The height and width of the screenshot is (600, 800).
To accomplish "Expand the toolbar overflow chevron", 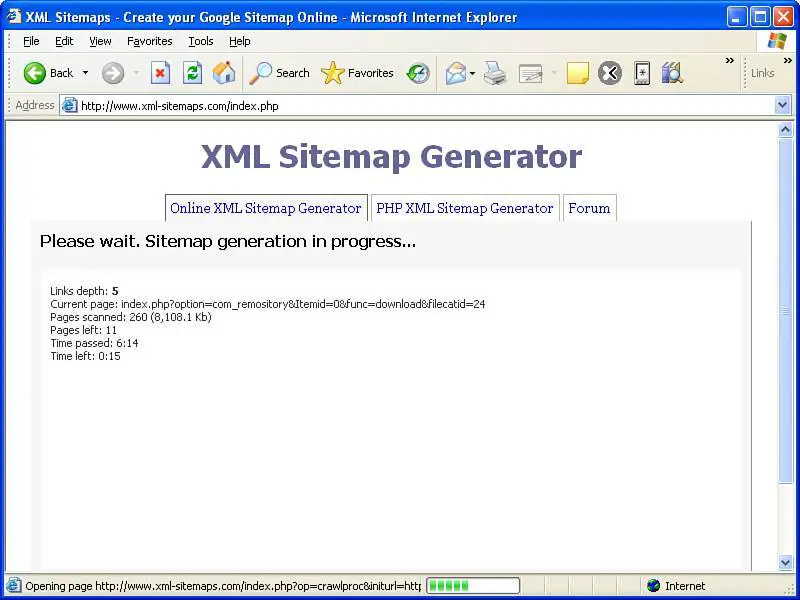I will (730, 61).
